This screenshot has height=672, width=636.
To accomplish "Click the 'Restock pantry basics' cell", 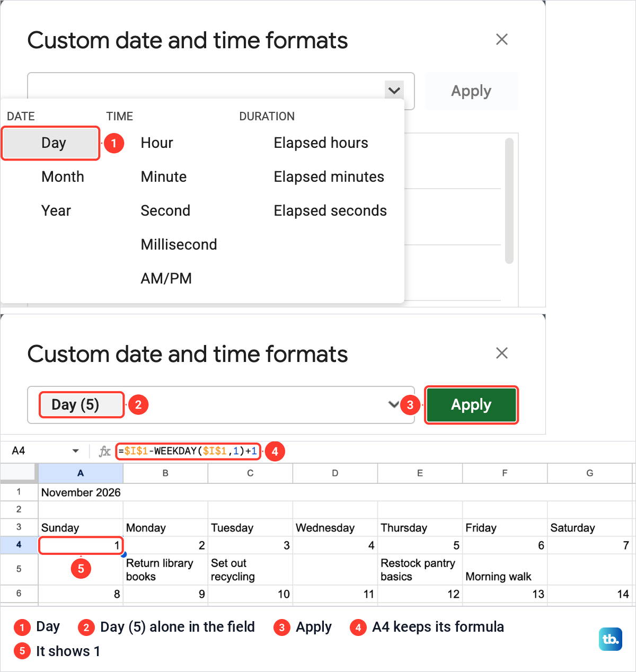I will (420, 570).
